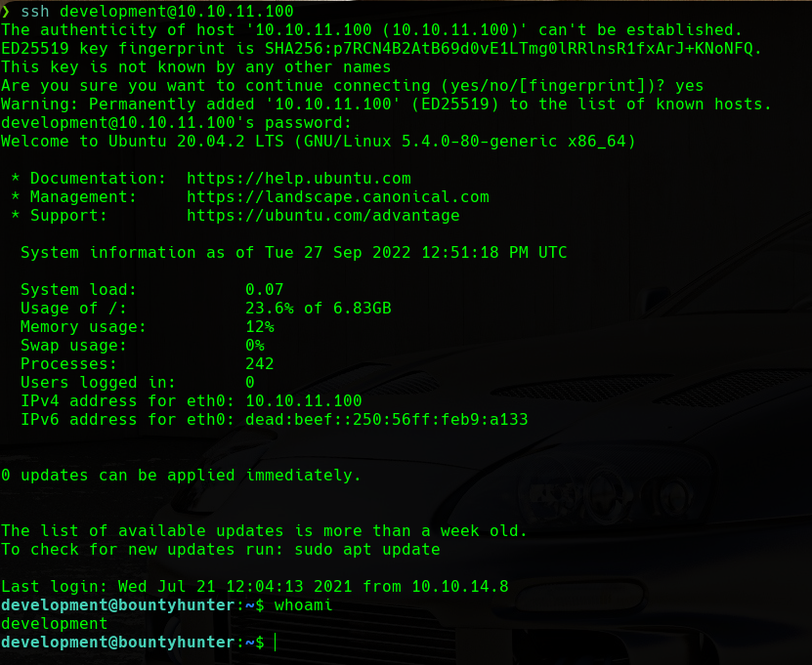Click the '0 updates can be applied' message
The image size is (812, 665).
point(181,476)
